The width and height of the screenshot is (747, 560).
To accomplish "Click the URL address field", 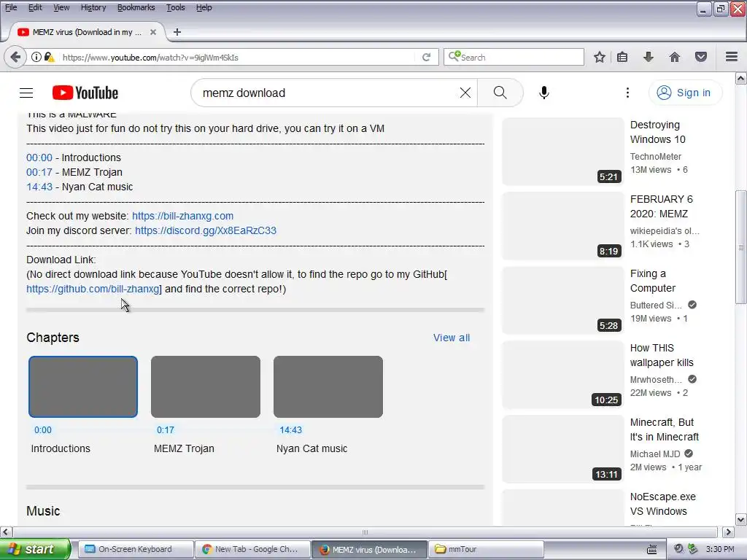I will (239, 58).
